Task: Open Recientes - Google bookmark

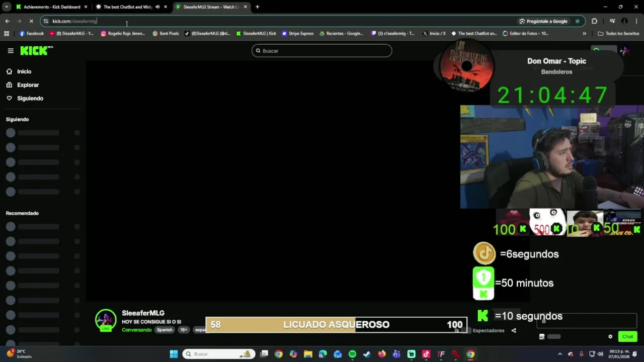Action: [x=342, y=34]
